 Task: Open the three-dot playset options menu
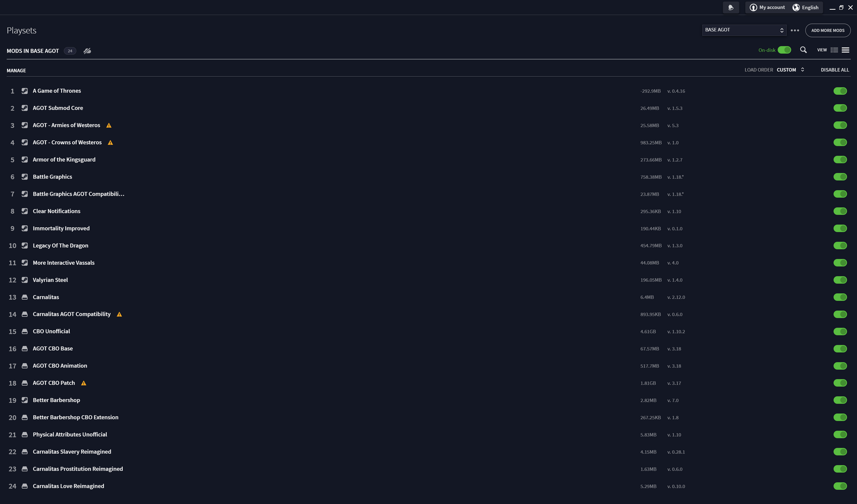(x=795, y=30)
